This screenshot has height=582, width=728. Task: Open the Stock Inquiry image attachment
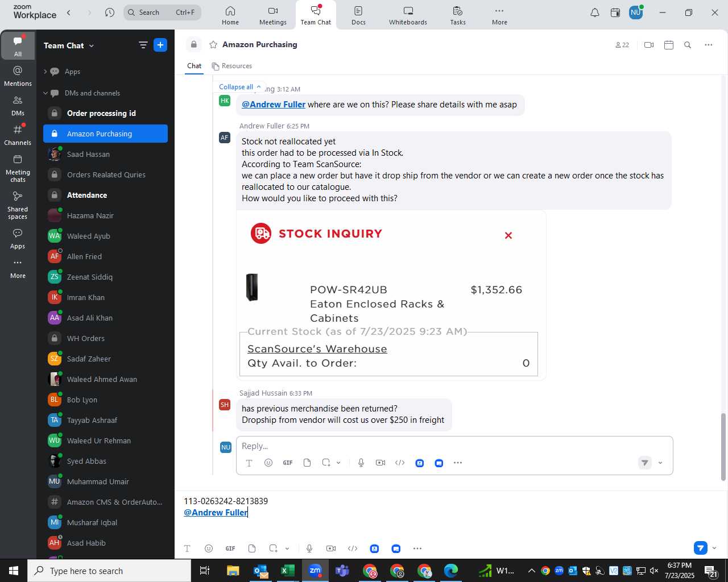click(391, 295)
